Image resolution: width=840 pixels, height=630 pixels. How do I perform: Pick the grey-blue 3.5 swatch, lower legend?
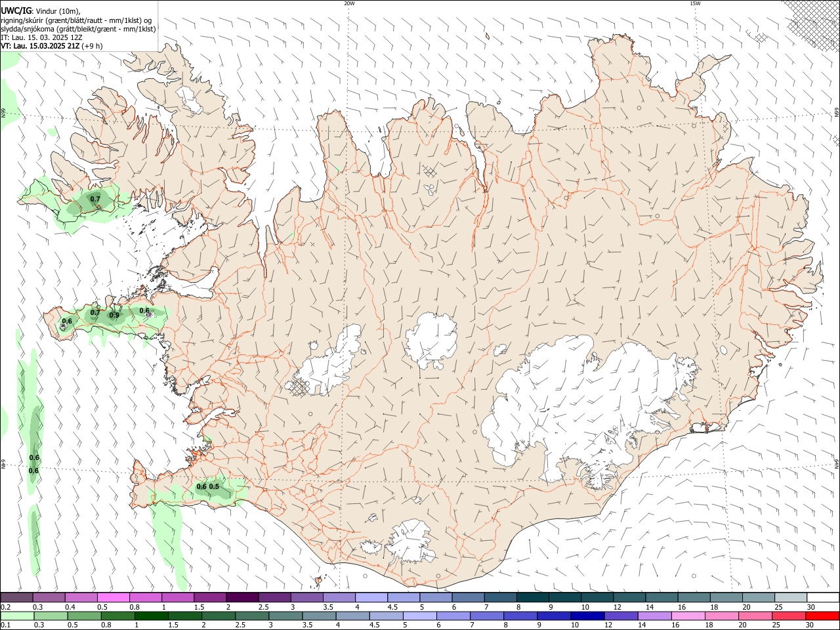pyautogui.click(x=319, y=616)
